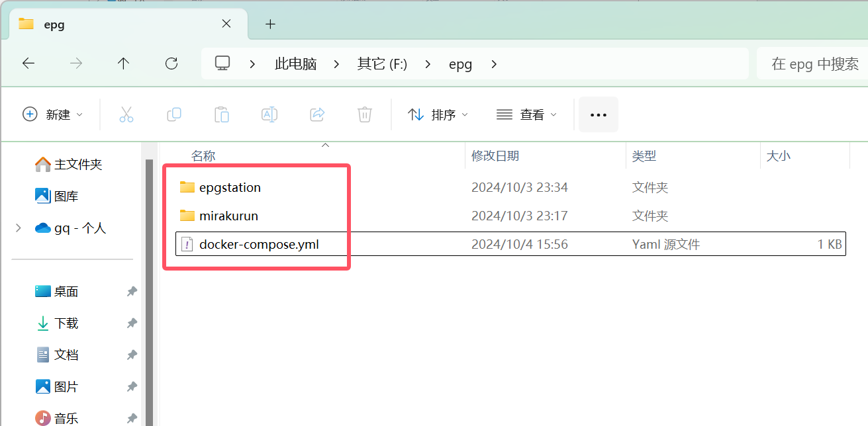Click the Rename icon in toolbar
Image resolution: width=868 pixels, height=426 pixels.
coord(269,114)
